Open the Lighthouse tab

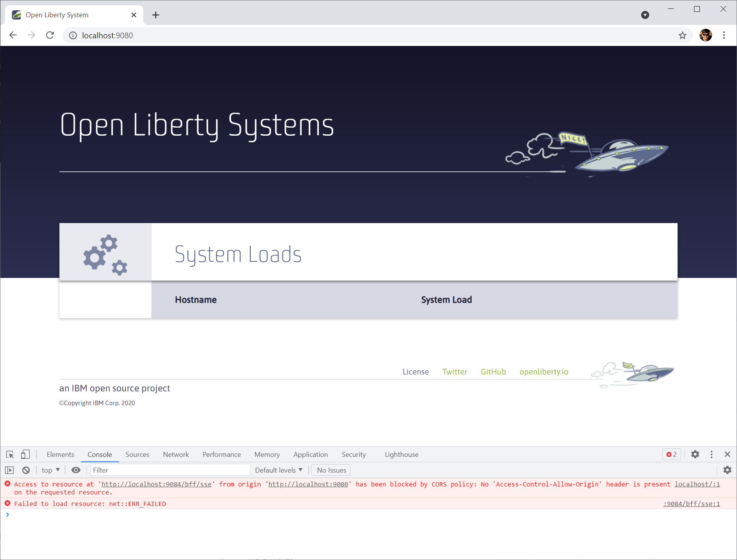click(401, 455)
